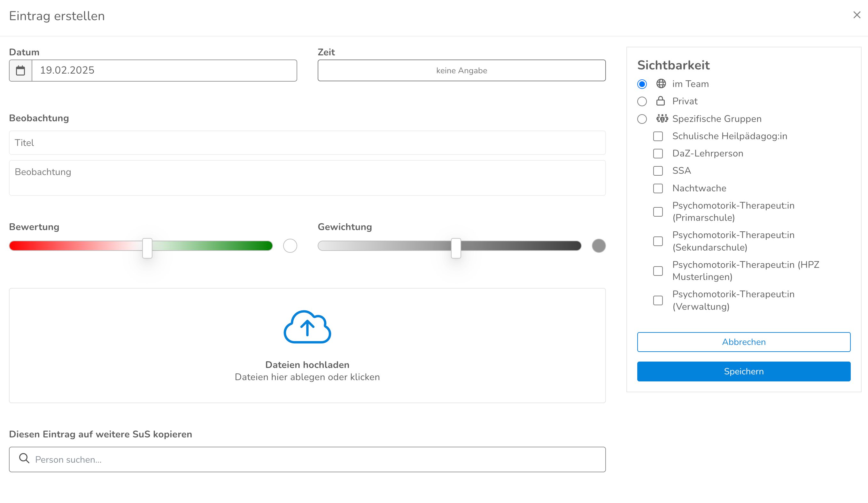The image size is (868, 503).
Task: Click the Bewertung red-green slider handle
Action: tap(147, 248)
